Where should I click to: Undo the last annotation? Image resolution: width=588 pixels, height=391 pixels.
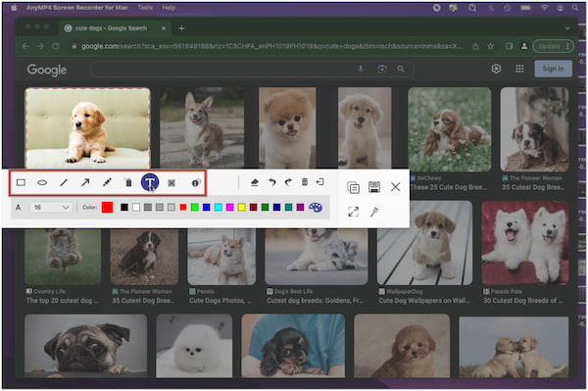(x=271, y=182)
